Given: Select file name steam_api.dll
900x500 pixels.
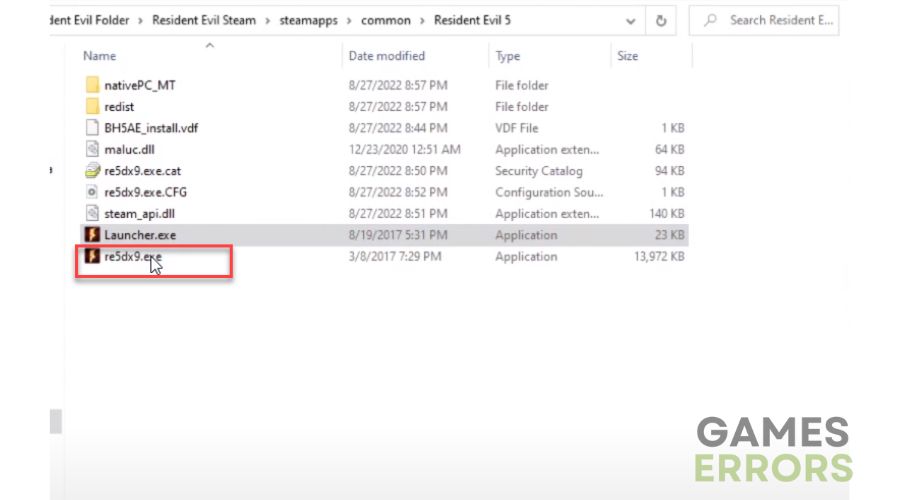Looking at the screenshot, I should click(x=139, y=214).
